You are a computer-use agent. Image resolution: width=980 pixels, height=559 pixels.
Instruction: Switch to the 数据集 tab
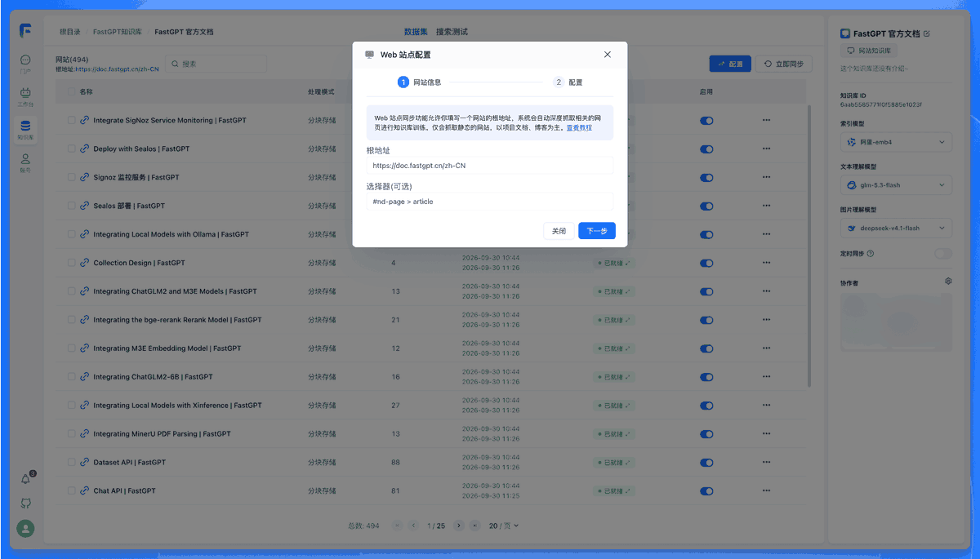[416, 32]
